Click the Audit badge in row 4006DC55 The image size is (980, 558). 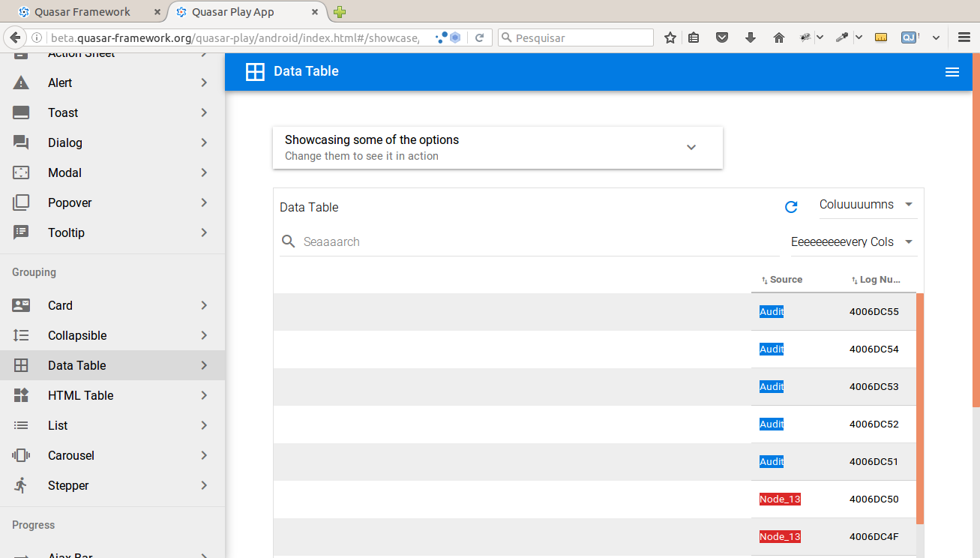[772, 311]
